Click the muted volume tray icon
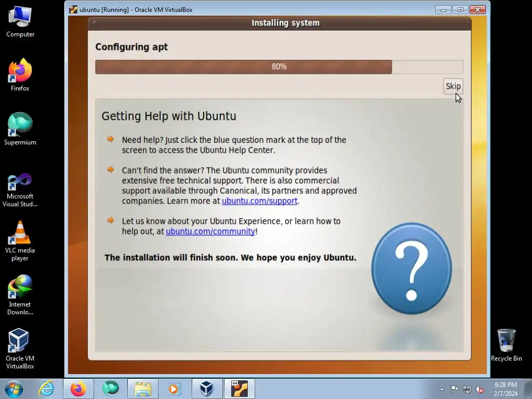This screenshot has width=532, height=399. click(480, 389)
